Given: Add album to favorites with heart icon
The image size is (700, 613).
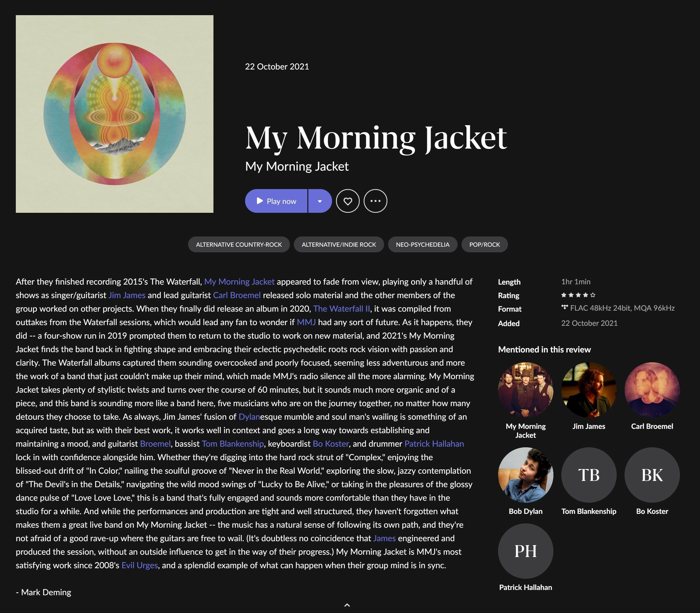Looking at the screenshot, I should [x=348, y=201].
